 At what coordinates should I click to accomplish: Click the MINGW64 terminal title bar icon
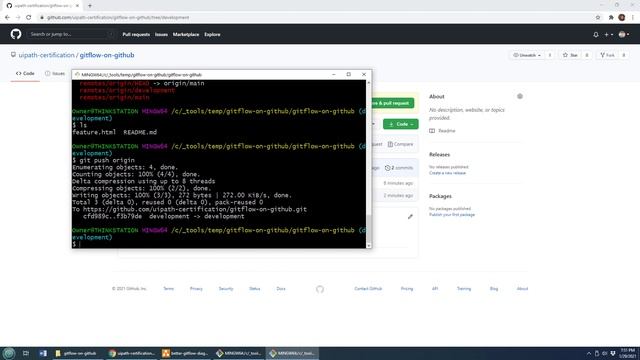pyautogui.click(x=77, y=75)
